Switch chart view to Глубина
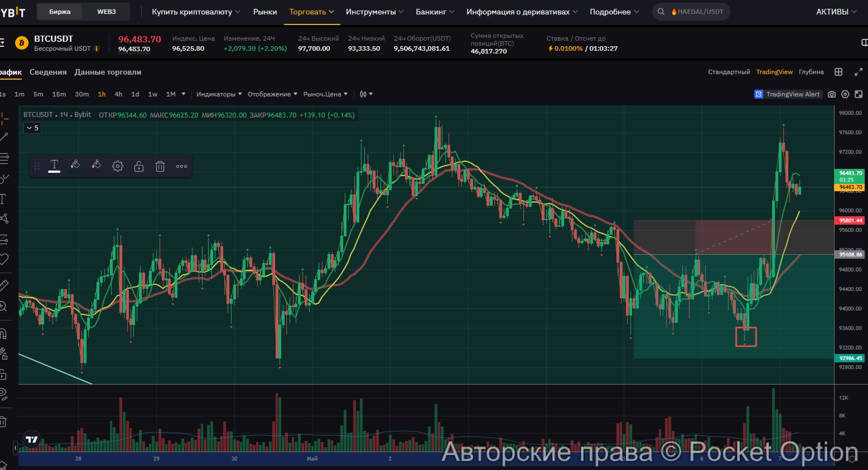This screenshot has width=868, height=470. [811, 72]
